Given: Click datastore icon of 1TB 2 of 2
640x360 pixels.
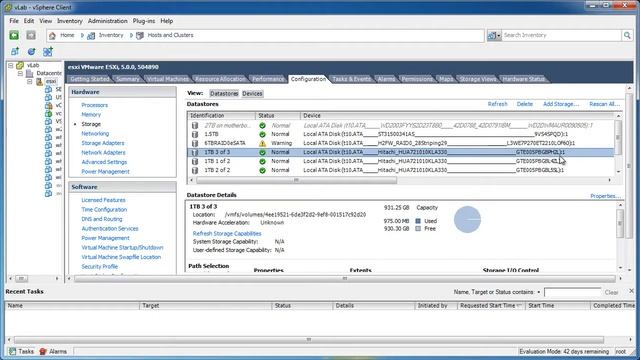Looking at the screenshot, I should tap(195, 170).
